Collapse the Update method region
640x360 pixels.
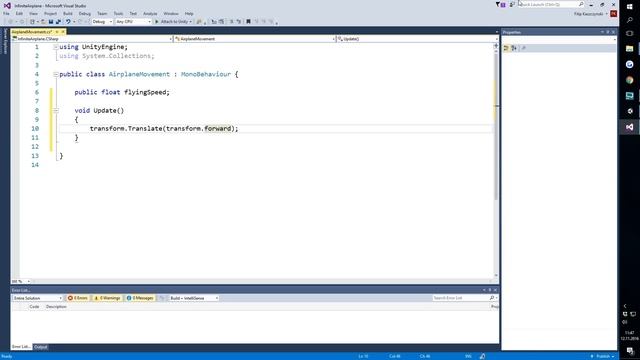pos(56,111)
